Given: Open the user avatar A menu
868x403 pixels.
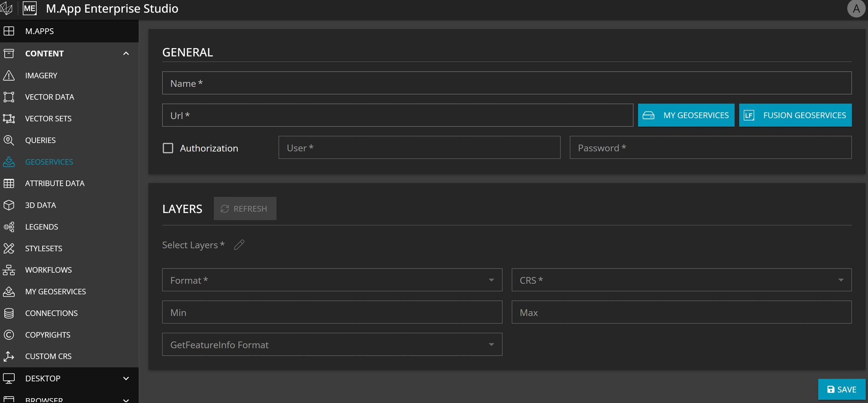Looking at the screenshot, I should coord(856,9).
